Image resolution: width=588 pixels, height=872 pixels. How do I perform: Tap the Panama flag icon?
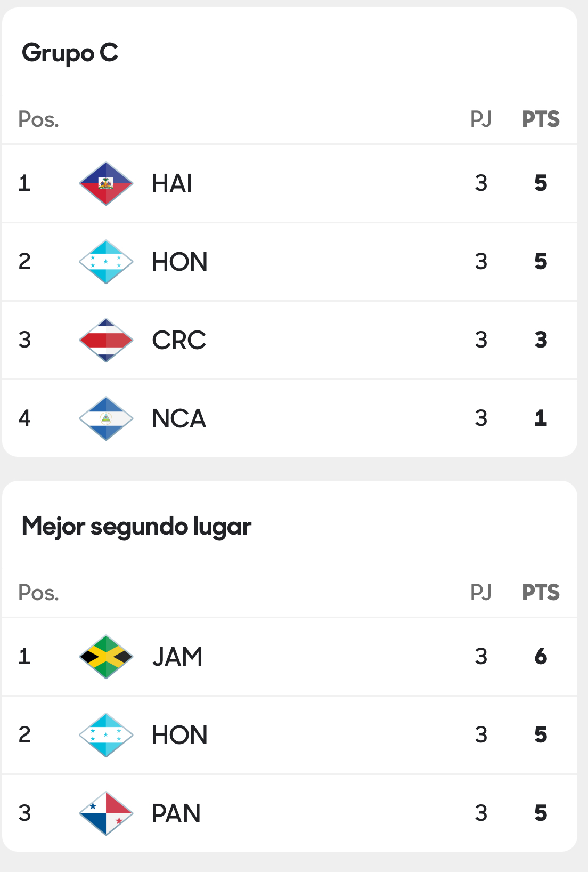tap(106, 813)
